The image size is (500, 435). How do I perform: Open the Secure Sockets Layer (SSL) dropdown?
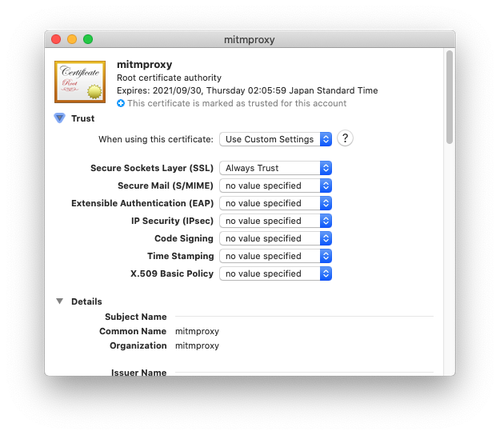click(275, 168)
